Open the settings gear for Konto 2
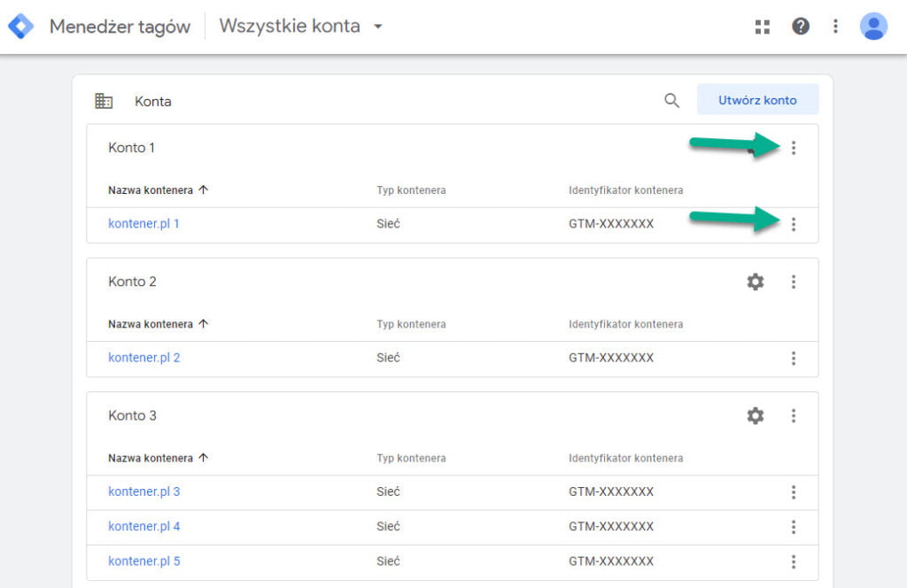The image size is (907, 588). [756, 282]
